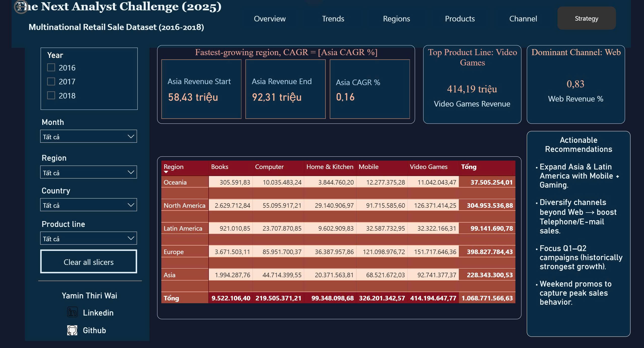Click the 0,83 Web Revenue value
The image size is (644, 348).
(x=575, y=84)
